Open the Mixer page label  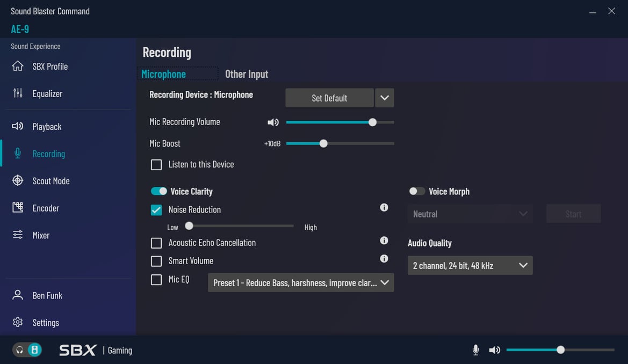(x=41, y=235)
